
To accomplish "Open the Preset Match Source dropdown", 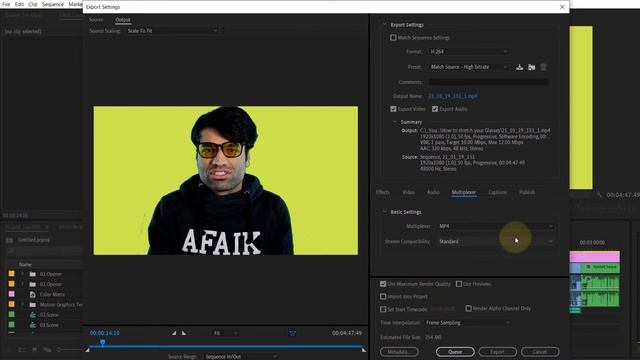I will pos(468,67).
